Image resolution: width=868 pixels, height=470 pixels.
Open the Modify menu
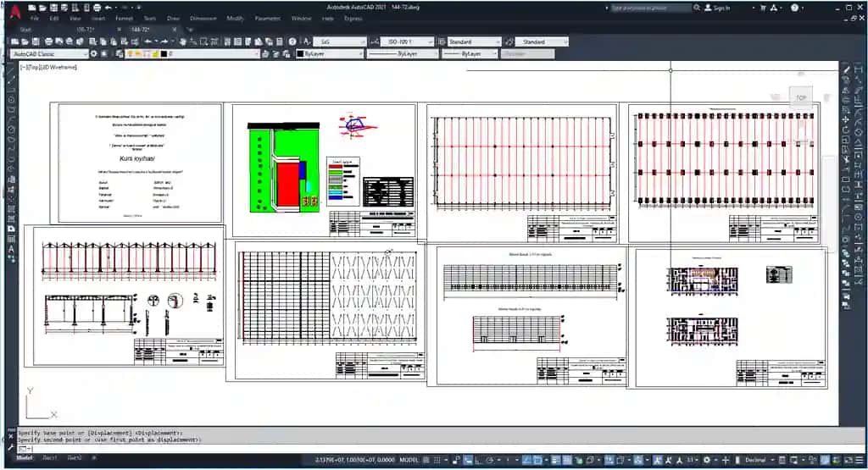click(236, 19)
